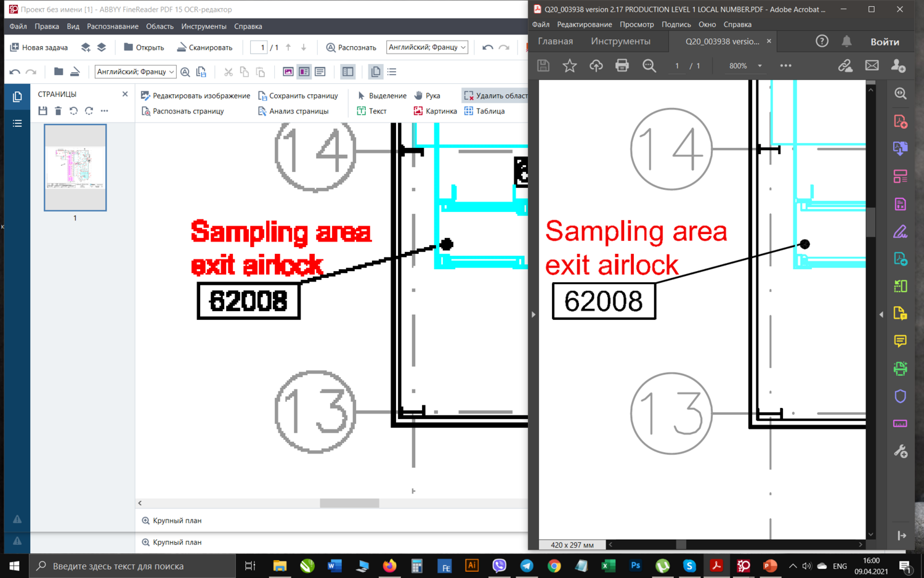
Task: Select the Рука (Hand) tool
Action: (427, 96)
